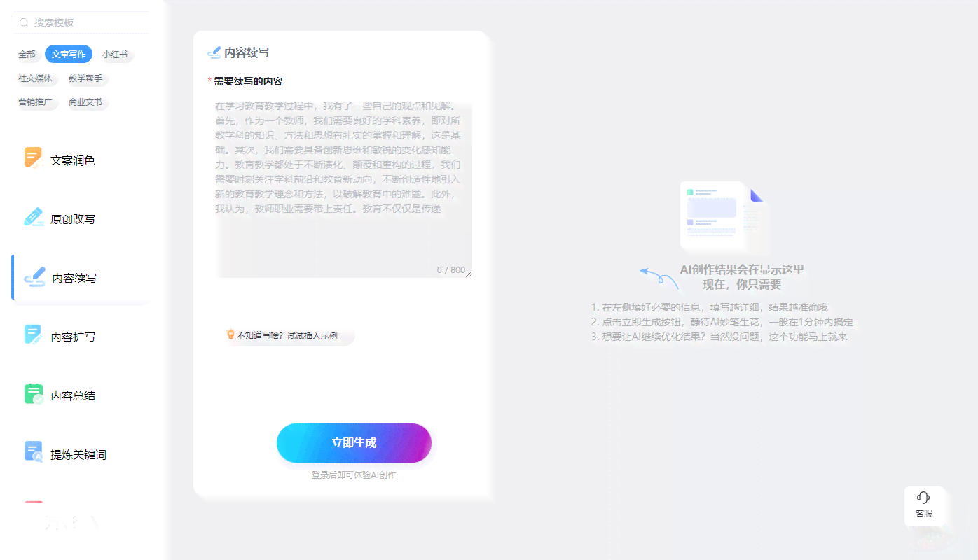Click the text area resize handle corner

469,274
